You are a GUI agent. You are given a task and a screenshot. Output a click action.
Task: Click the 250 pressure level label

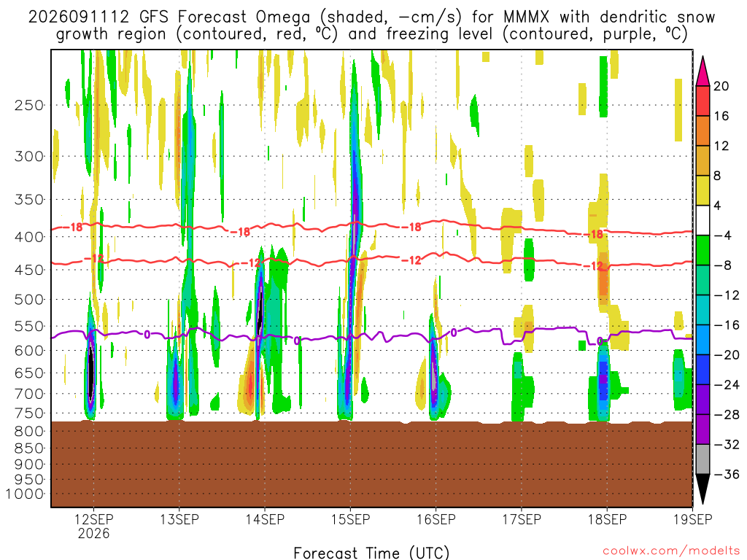29,105
